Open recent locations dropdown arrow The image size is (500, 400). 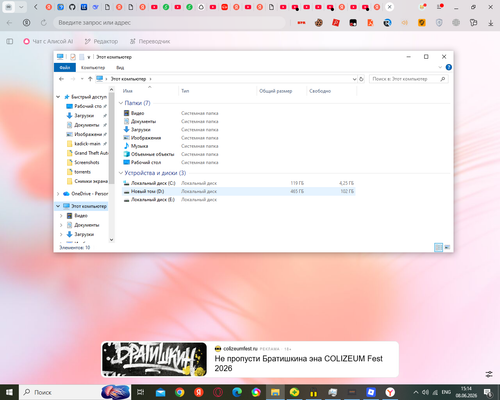pyautogui.click(x=82, y=79)
